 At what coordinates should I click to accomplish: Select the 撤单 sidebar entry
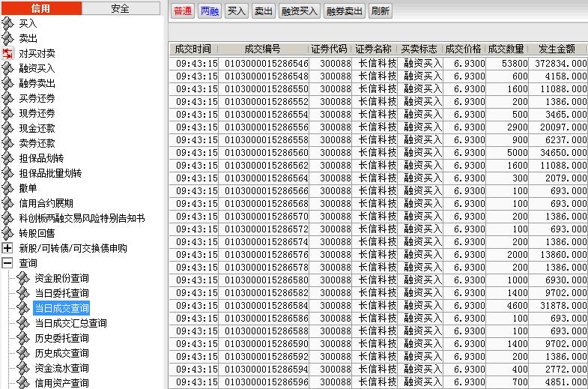(x=28, y=188)
